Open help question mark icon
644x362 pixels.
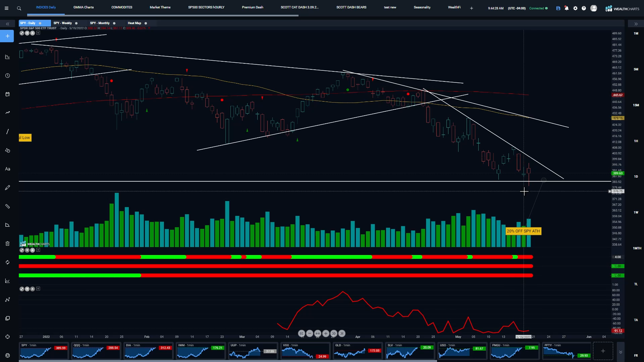point(584,8)
